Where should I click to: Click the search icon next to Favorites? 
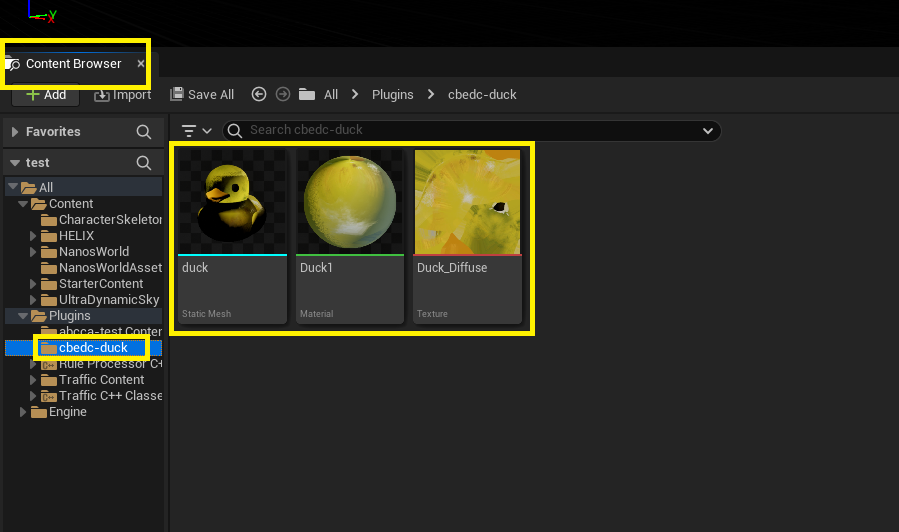pyautogui.click(x=144, y=132)
